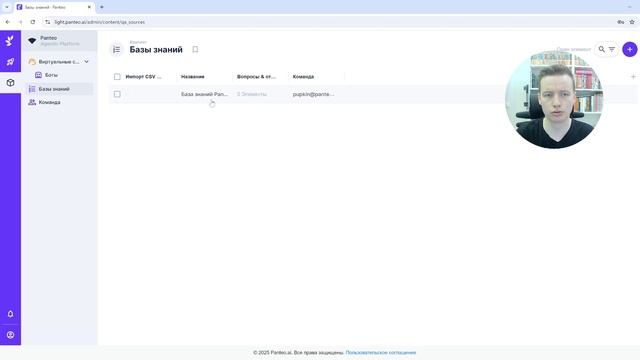640x360 pixels.
Task: Click the list view icon beside title
Action: (x=116, y=49)
